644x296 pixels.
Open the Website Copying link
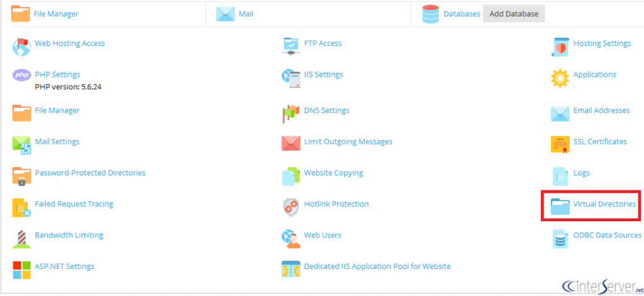pyautogui.click(x=333, y=173)
